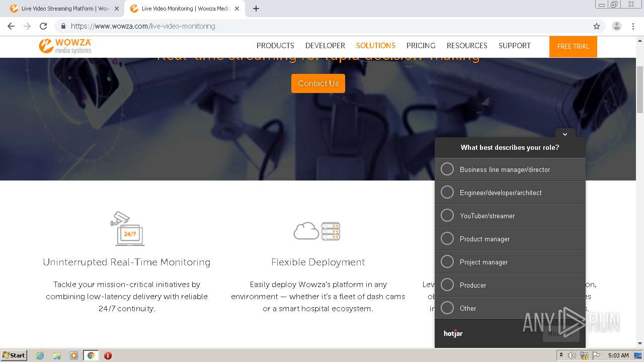Show hidden system tray icons

[561, 355]
